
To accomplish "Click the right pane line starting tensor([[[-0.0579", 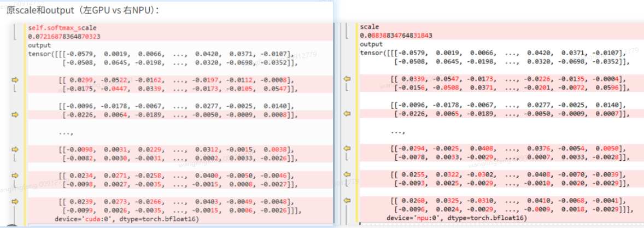I will tap(493, 52).
